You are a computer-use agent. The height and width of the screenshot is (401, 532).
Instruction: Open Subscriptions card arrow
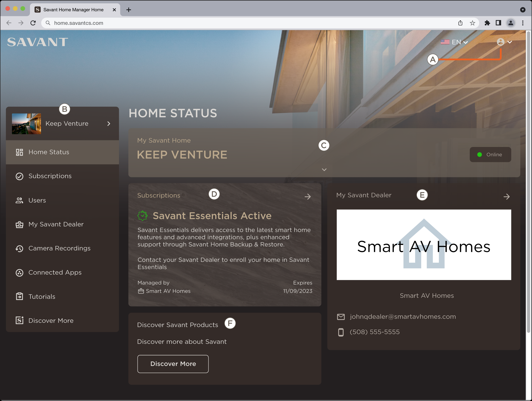(x=308, y=197)
